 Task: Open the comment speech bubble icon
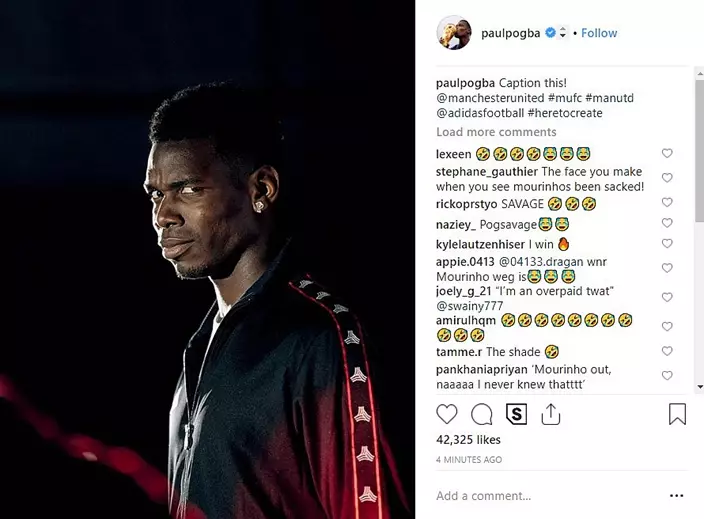(x=482, y=414)
